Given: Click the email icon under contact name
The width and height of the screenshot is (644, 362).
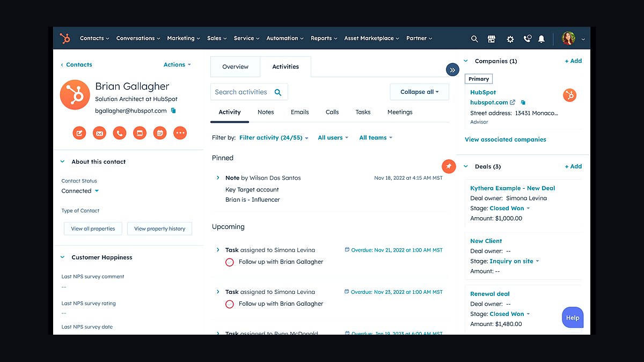Looking at the screenshot, I should coord(99,132).
